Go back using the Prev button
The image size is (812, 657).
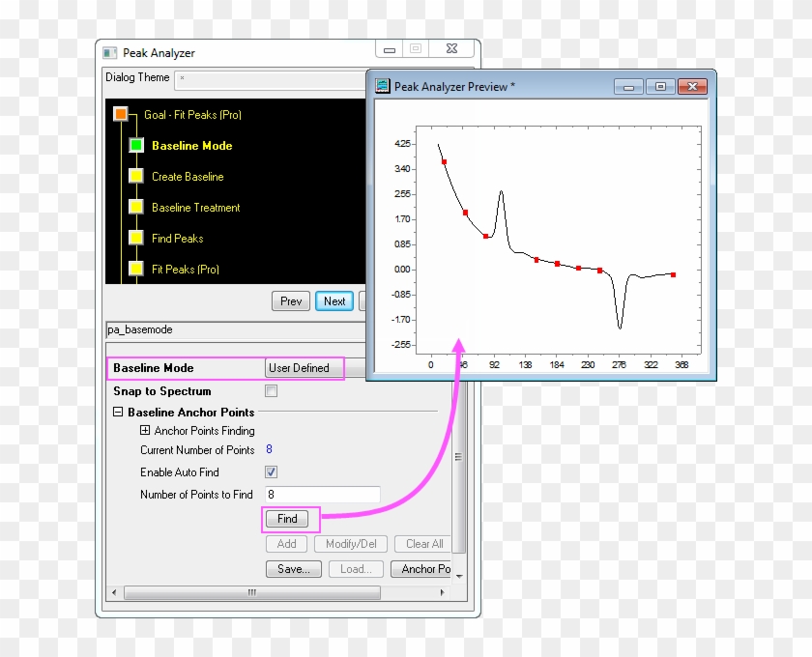tap(290, 300)
